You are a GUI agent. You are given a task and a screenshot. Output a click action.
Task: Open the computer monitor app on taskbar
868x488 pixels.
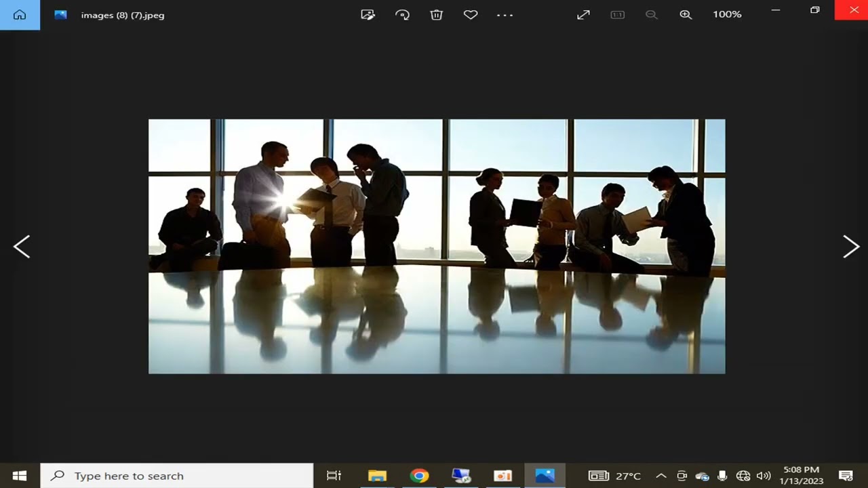point(461,476)
